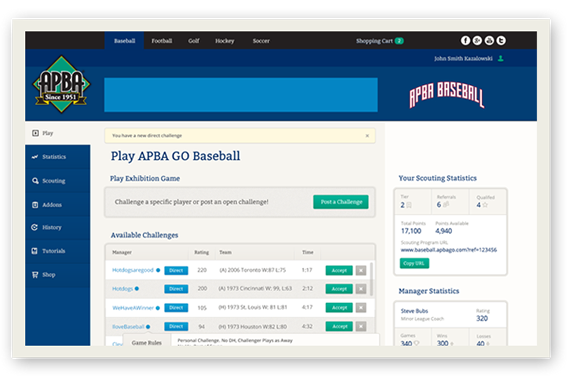Viewport: 568px width, 376px height.
Task: Accept the WeHaveAWinner challenge
Action: pos(339,308)
